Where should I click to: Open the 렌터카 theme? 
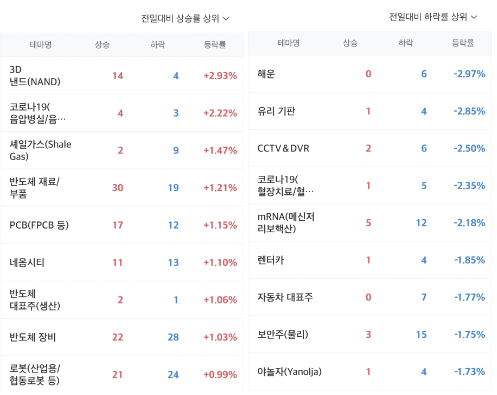pyautogui.click(x=270, y=260)
